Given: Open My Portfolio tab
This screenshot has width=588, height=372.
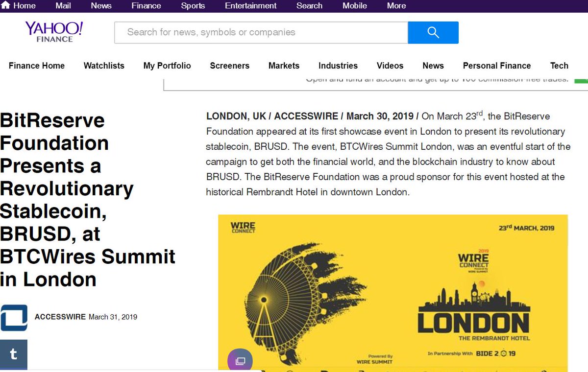Looking at the screenshot, I should [167, 66].
